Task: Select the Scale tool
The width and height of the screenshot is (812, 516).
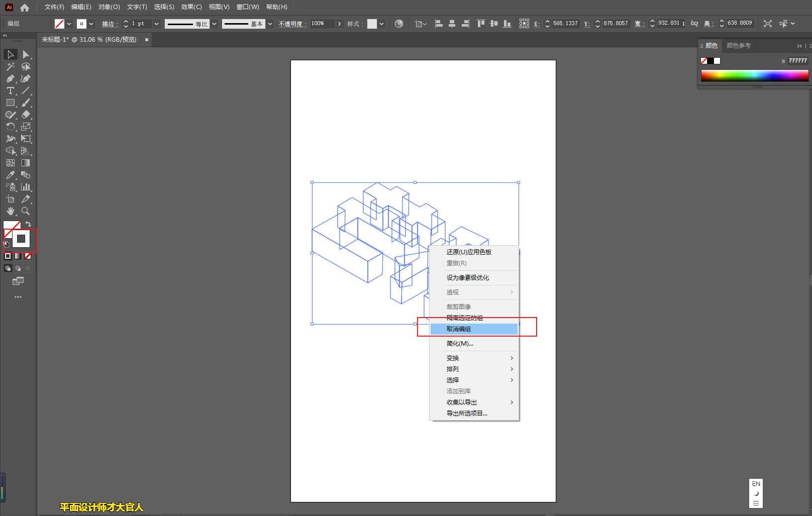Action: pos(26,127)
